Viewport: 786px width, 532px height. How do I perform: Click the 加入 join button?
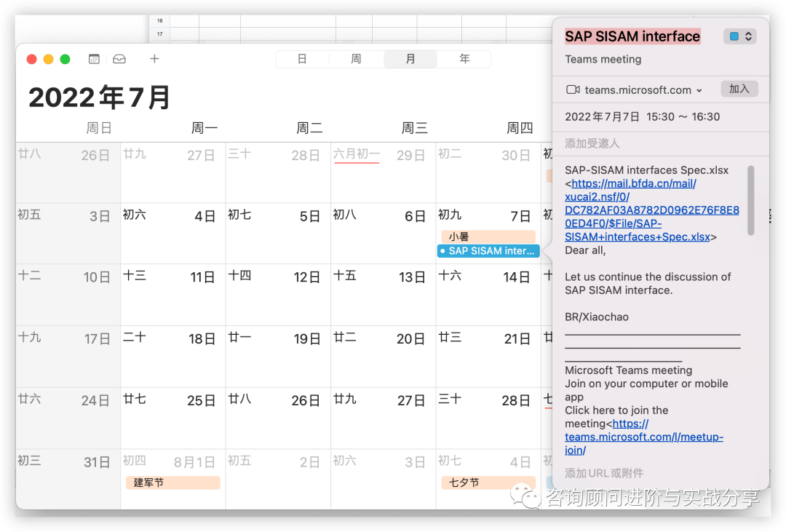point(739,89)
